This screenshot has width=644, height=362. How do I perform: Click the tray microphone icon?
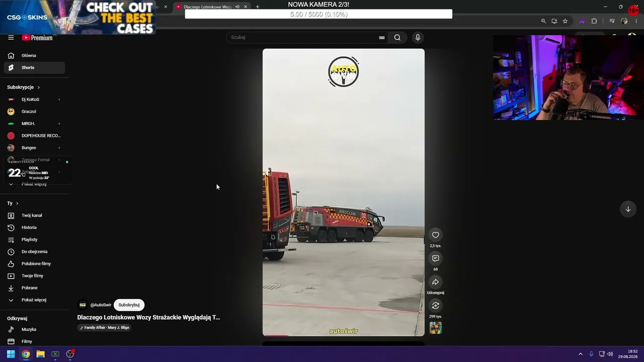point(591,354)
